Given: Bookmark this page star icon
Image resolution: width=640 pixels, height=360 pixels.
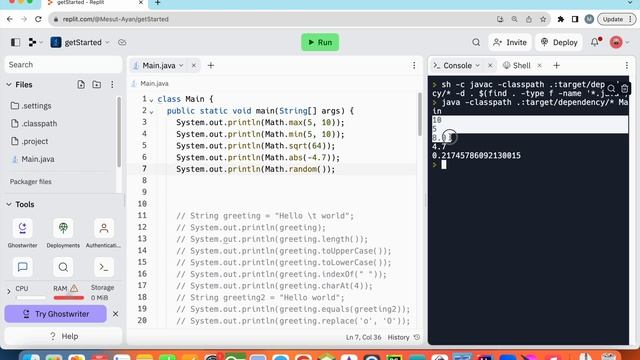Looking at the screenshot, I should [543, 19].
